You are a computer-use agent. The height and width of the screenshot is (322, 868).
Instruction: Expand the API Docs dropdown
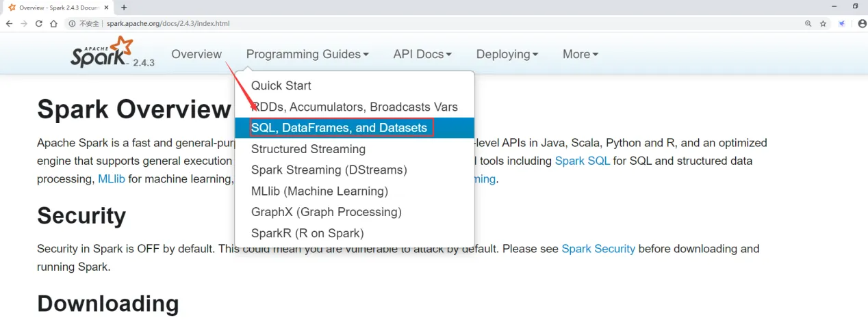pos(422,54)
